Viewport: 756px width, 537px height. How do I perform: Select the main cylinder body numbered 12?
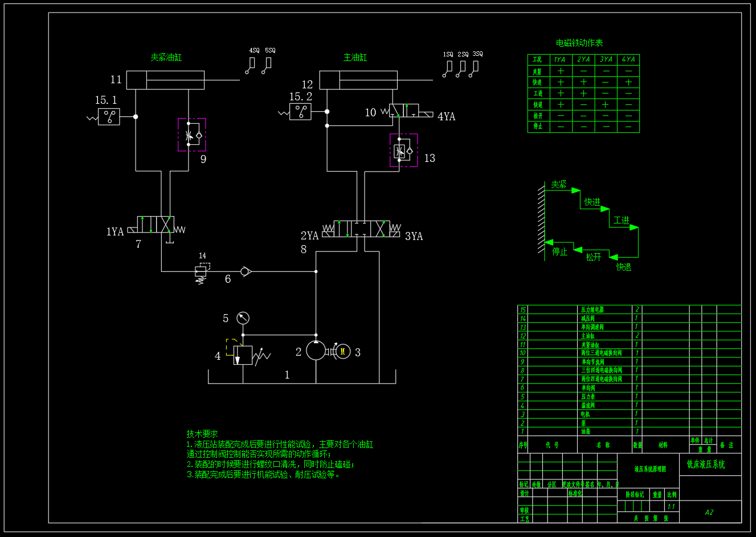pyautogui.click(x=358, y=80)
